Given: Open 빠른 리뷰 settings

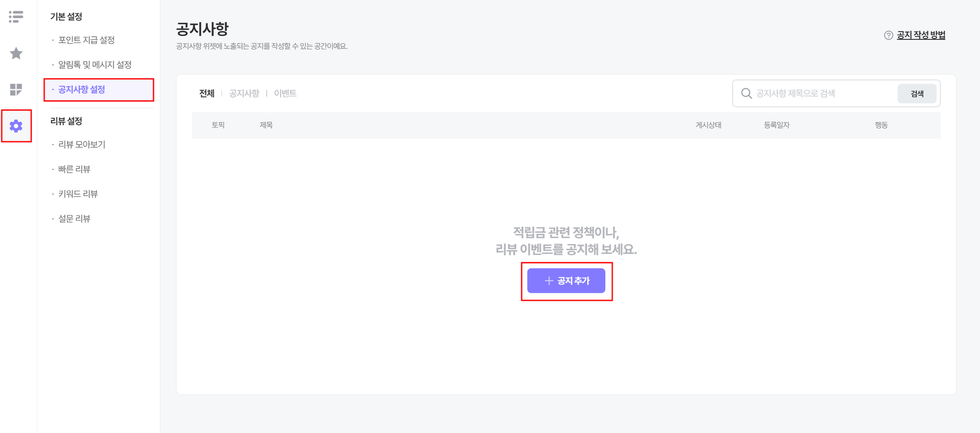Looking at the screenshot, I should [74, 169].
